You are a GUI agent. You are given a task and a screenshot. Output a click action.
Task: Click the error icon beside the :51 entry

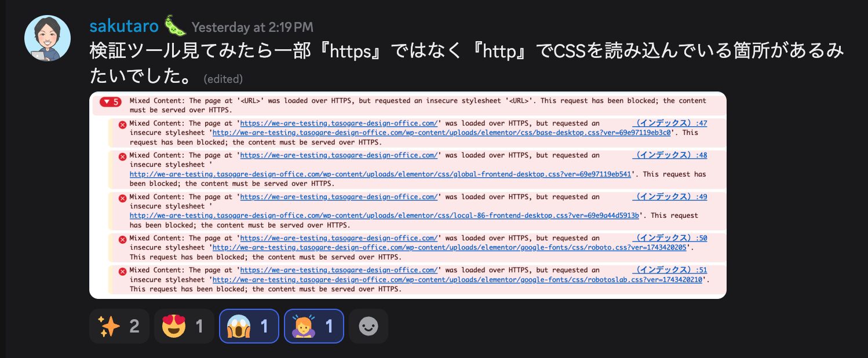[122, 271]
